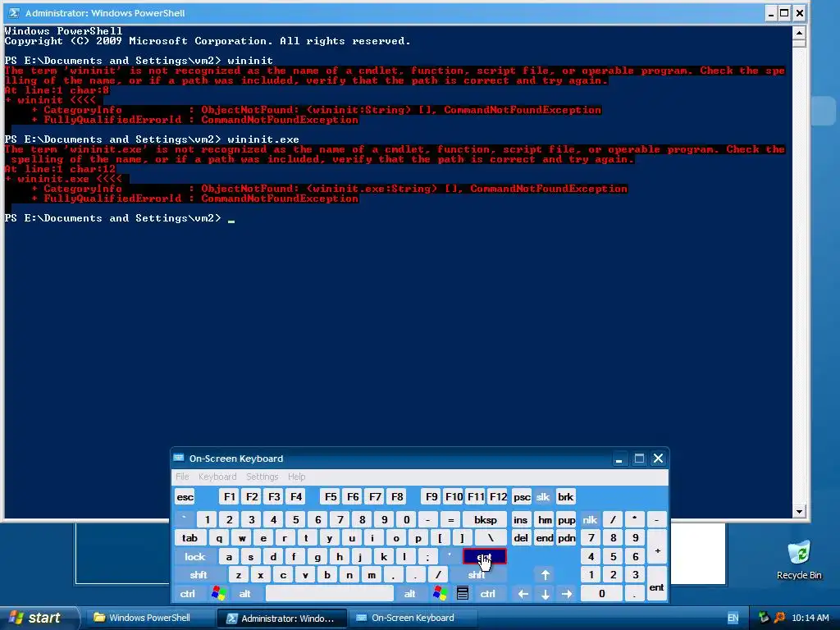Click the psc print screen key
This screenshot has width=840, height=630.
[522, 496]
